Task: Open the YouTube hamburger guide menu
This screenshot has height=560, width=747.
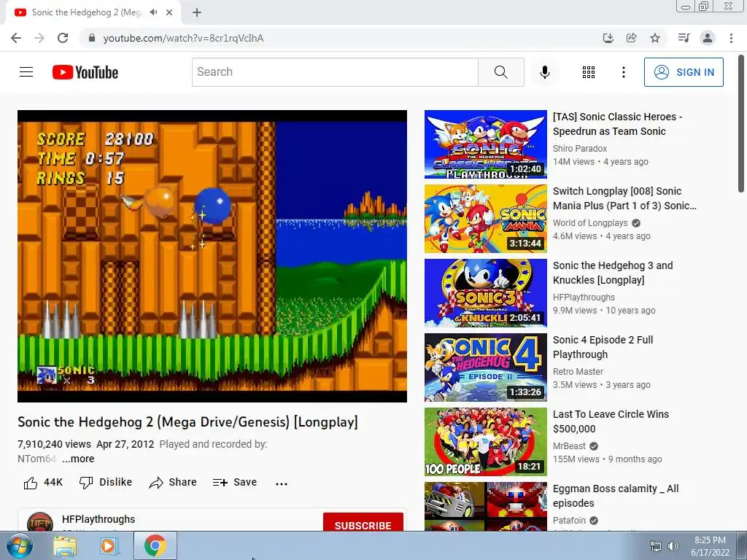Action: 26,72
